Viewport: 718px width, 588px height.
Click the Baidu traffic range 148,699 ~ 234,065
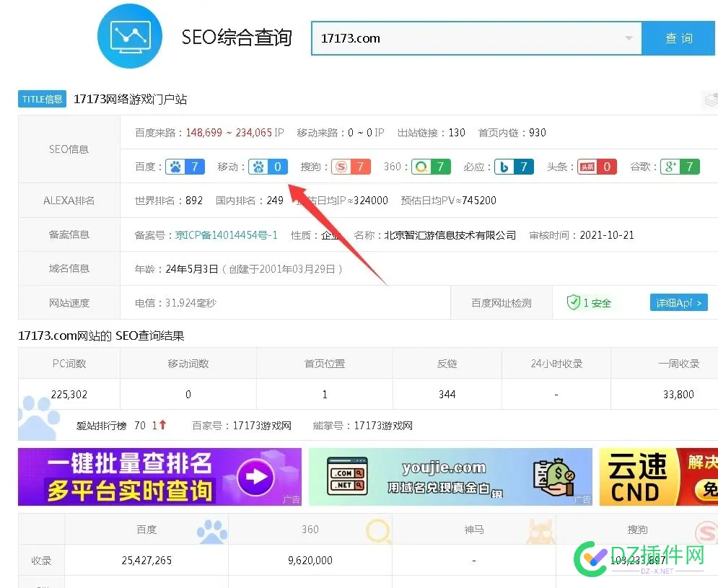click(x=229, y=132)
